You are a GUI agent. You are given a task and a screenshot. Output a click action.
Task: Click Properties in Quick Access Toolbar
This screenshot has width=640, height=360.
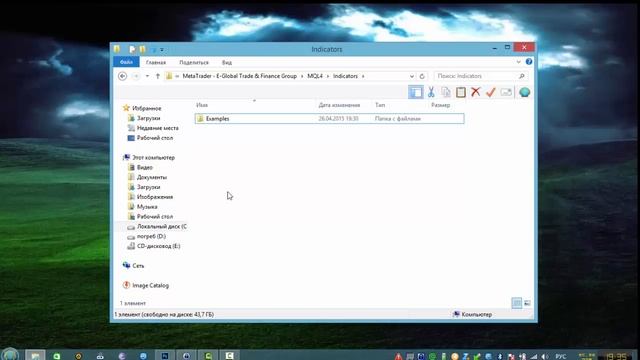click(132, 49)
